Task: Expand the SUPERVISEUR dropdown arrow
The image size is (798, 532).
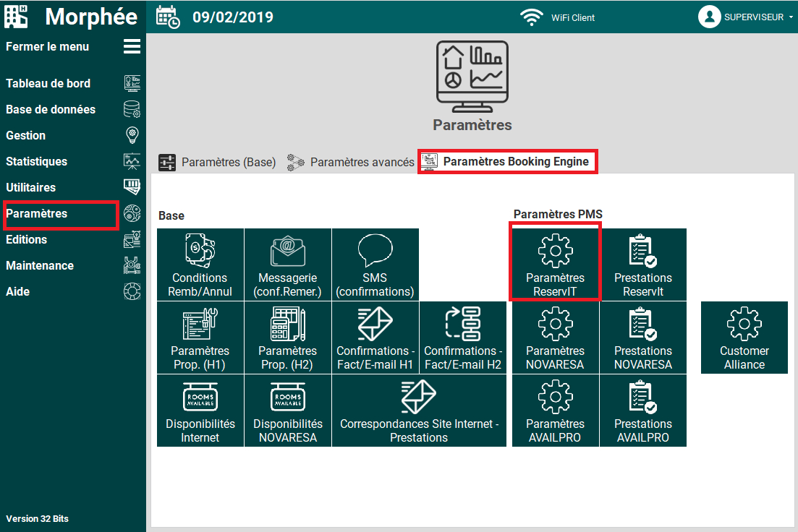Action: tap(791, 17)
